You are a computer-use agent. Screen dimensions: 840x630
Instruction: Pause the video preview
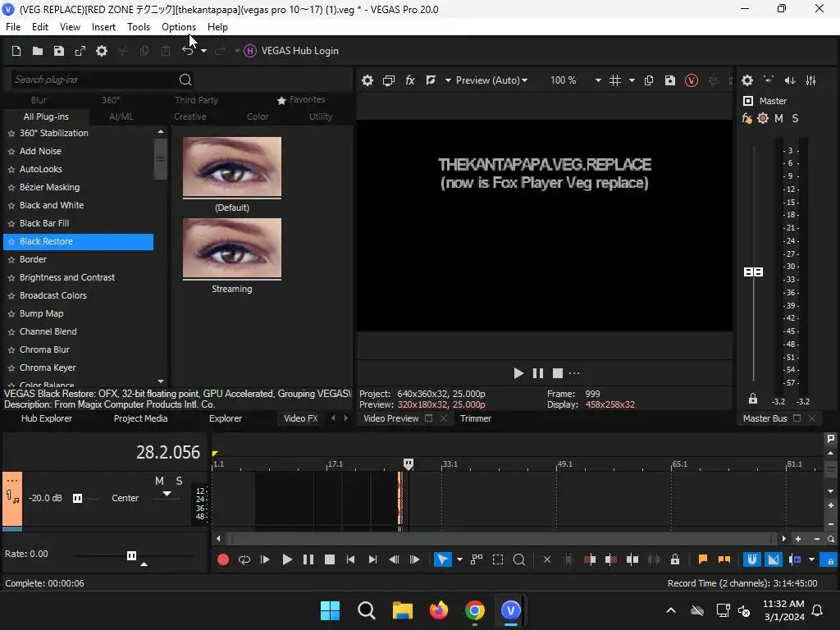[x=538, y=373]
